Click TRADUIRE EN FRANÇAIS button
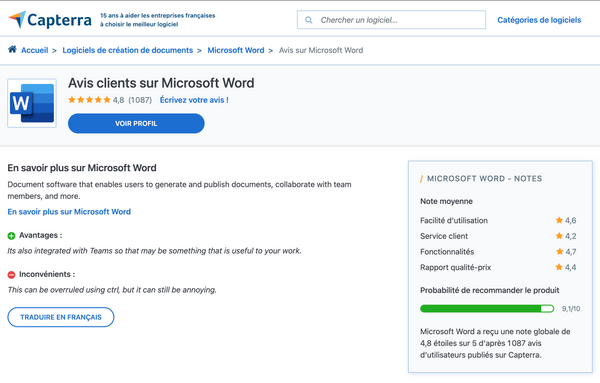The width and height of the screenshot is (600, 383). 61,317
